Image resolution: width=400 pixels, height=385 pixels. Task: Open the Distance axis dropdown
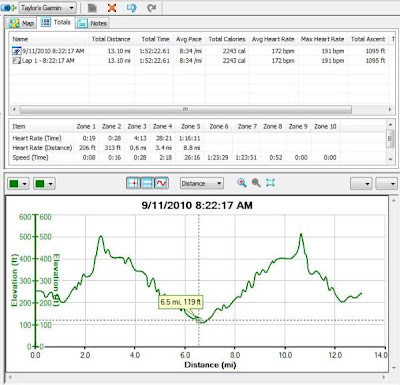coord(202,183)
